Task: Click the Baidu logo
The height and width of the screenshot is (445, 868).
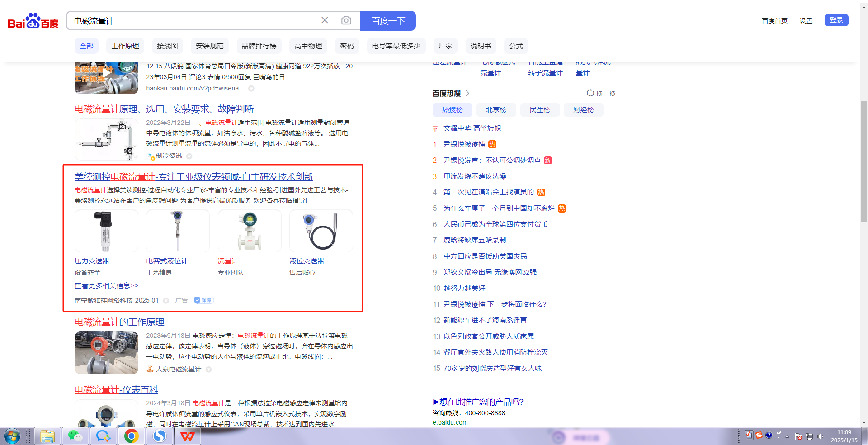Action: 33,21
